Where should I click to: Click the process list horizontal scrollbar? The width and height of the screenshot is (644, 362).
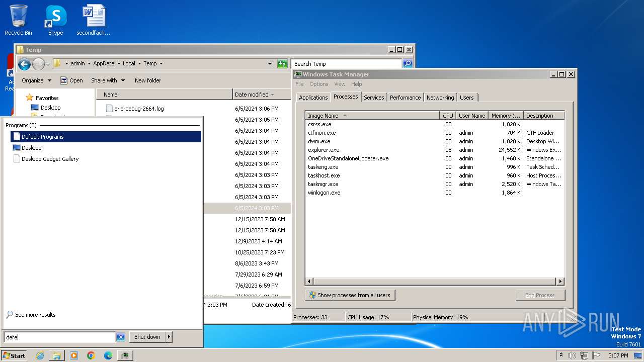(x=435, y=282)
